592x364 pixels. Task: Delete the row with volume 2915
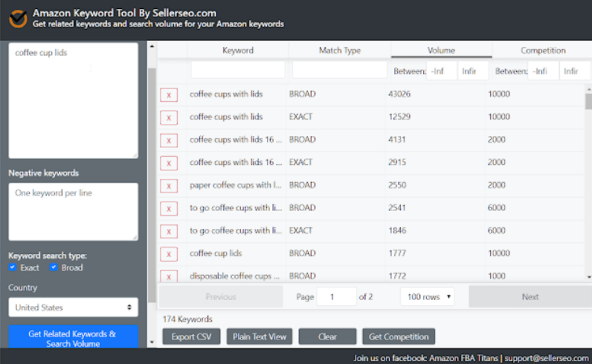coord(169,163)
